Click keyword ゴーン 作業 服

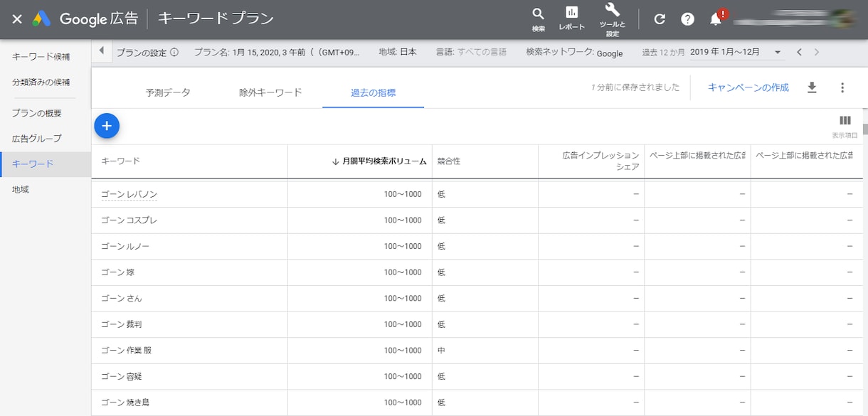click(127, 351)
